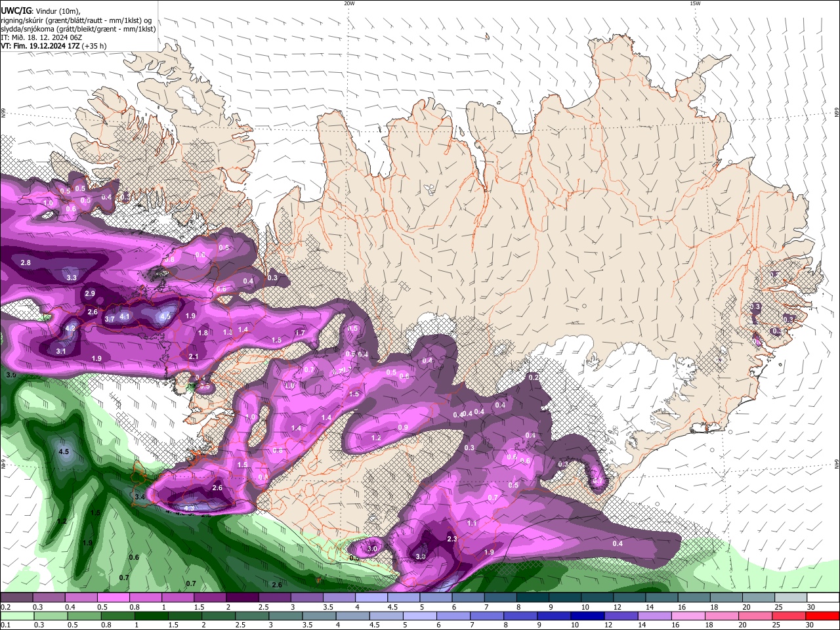The height and width of the screenshot is (630, 840).
Task: Click the snow scale swatch between 0.2 and 0.3
Action: click(16, 598)
